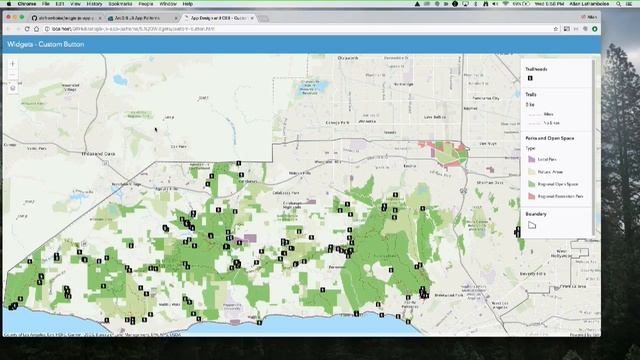The height and width of the screenshot is (360, 640).
Task: Close the App Design tab
Action: pyautogui.click(x=252, y=18)
